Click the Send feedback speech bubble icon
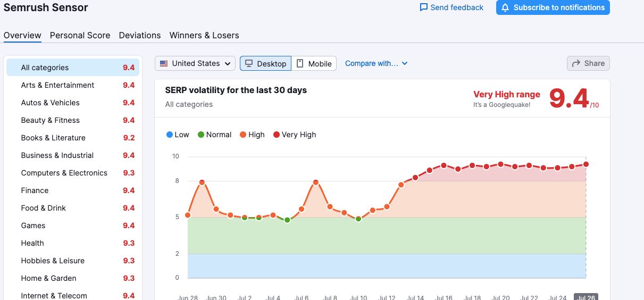 click(424, 7)
